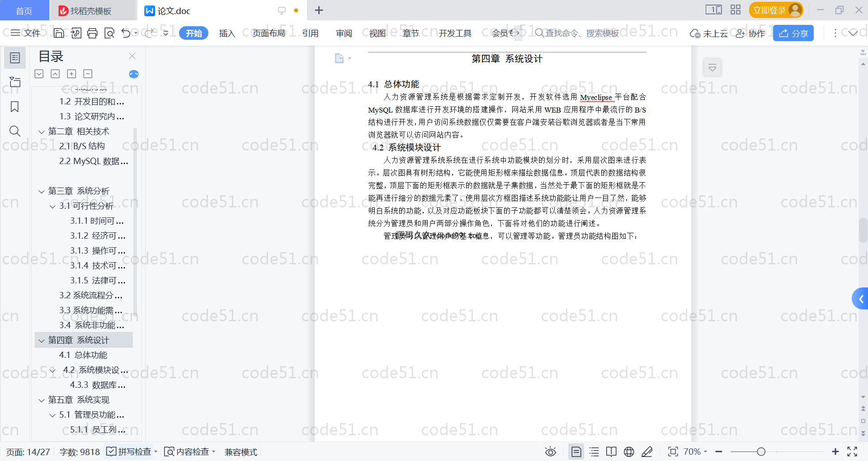Collapse 第五章 系统实现 outline node
The image size is (868, 461).
coord(42,400)
